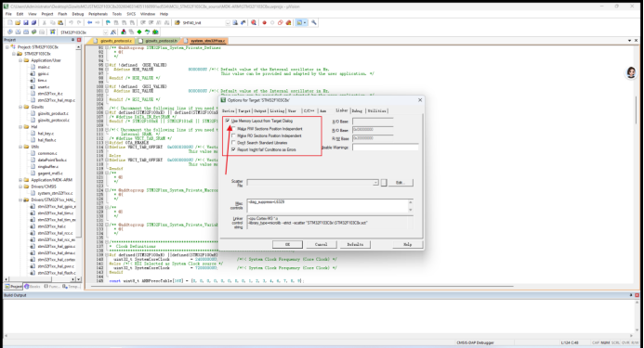Collapse the Hal folder in tree

tap(20, 127)
